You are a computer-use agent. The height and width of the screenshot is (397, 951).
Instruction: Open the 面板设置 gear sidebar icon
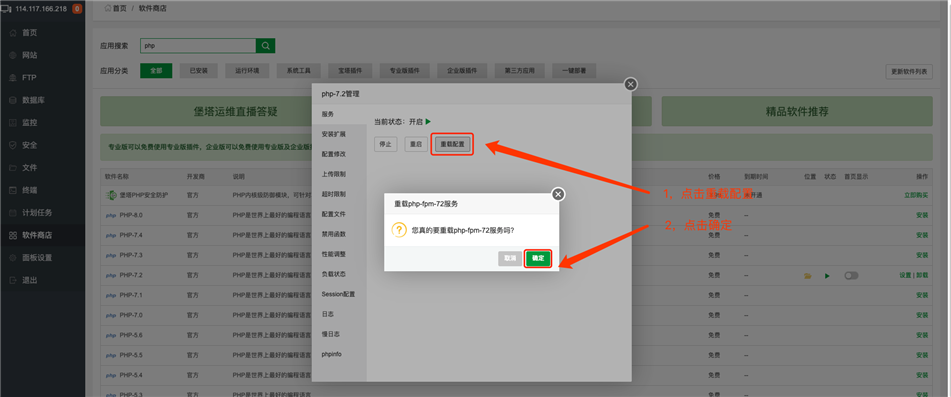13,258
